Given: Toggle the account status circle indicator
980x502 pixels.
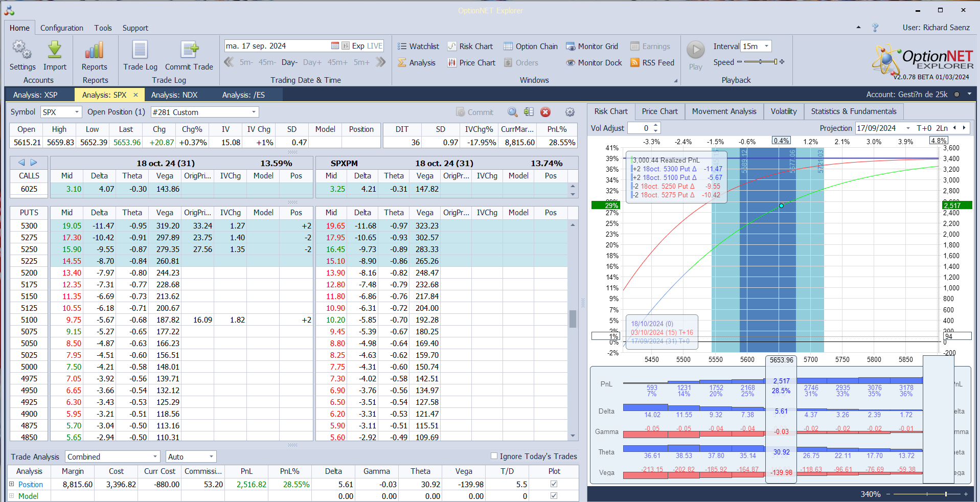Looking at the screenshot, I should point(956,95).
